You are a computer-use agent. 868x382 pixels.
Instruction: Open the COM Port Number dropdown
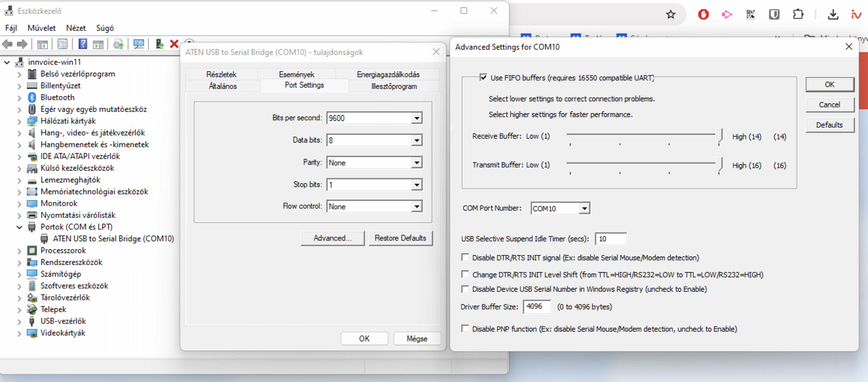[x=584, y=208]
